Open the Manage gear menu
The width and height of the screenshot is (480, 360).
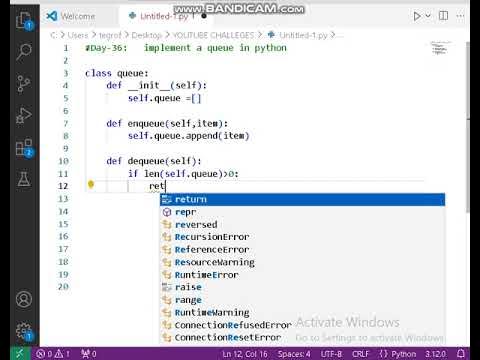click(x=24, y=331)
